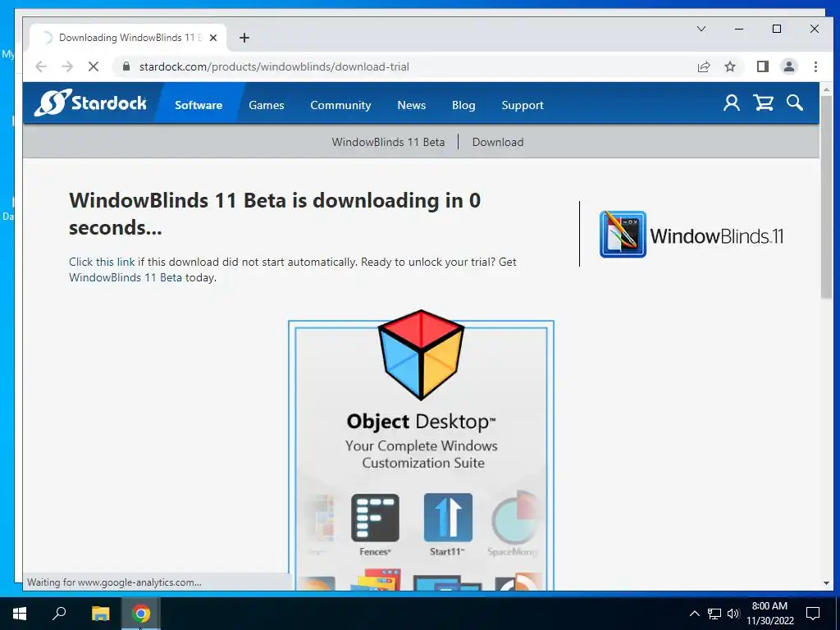Share this page via share icon
The image size is (840, 630).
coord(703,66)
